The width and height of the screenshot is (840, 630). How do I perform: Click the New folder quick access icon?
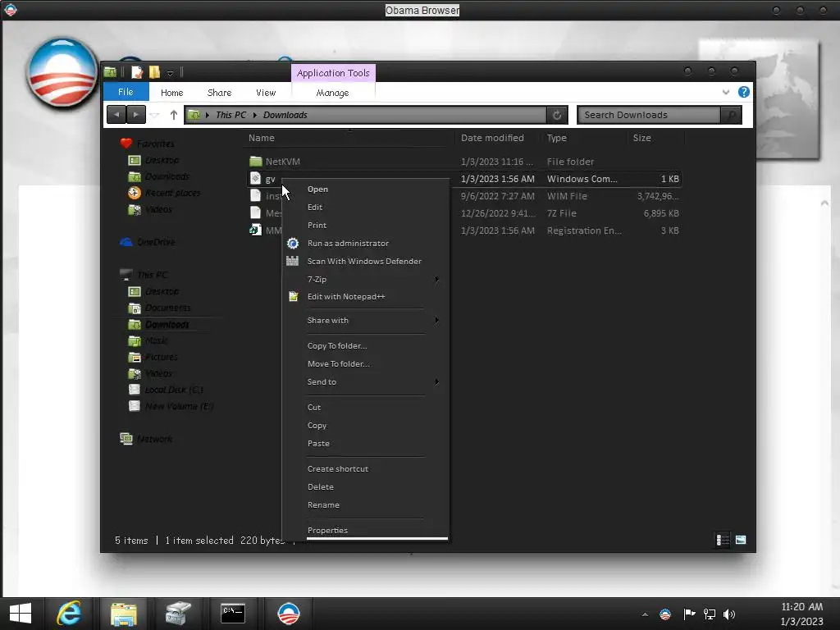click(x=154, y=72)
